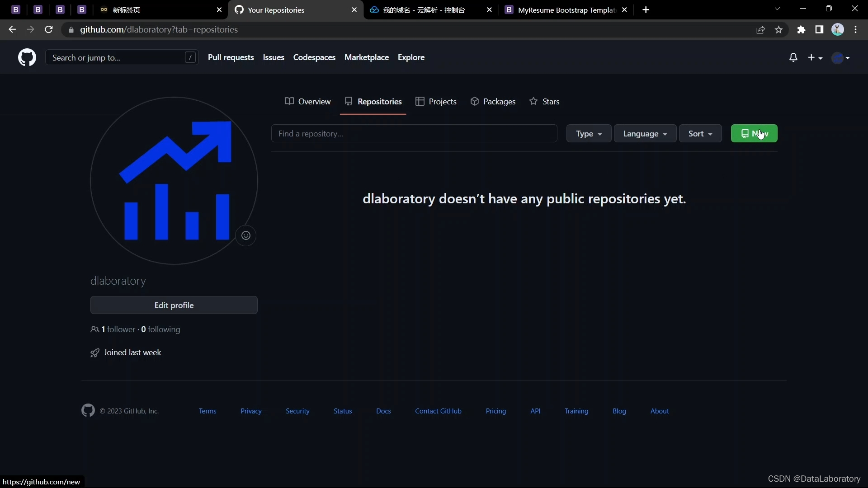Open a new browser tab with plus

646,10
